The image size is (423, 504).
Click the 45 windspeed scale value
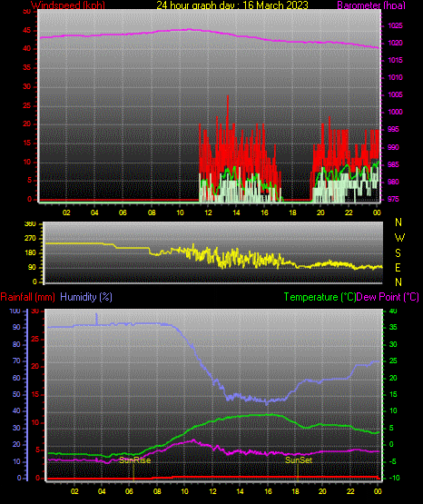27,31
